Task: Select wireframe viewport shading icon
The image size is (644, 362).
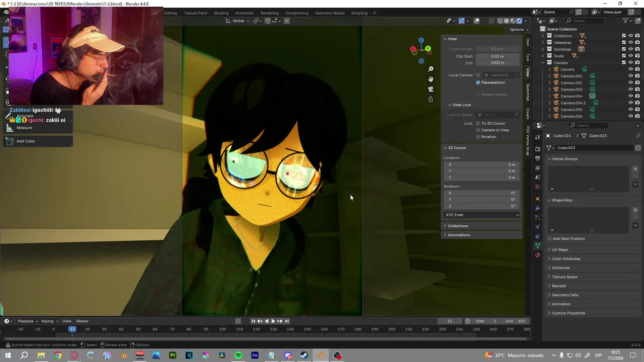Action: pos(500,21)
